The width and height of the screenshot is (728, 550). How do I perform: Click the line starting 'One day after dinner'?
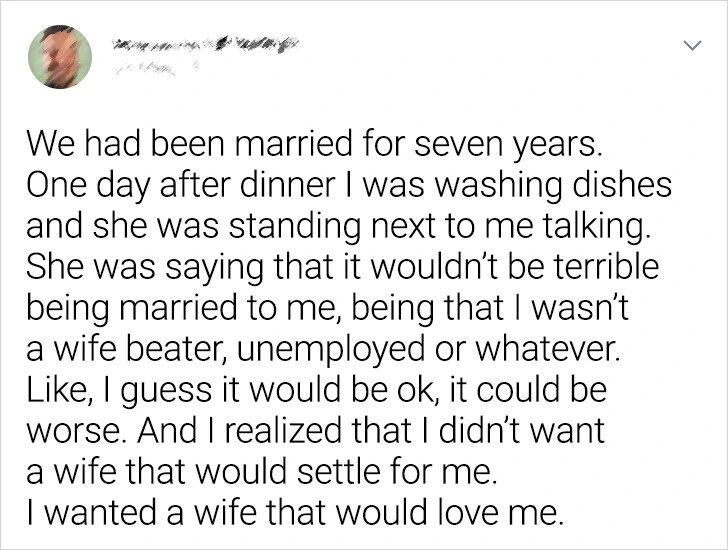(x=347, y=188)
